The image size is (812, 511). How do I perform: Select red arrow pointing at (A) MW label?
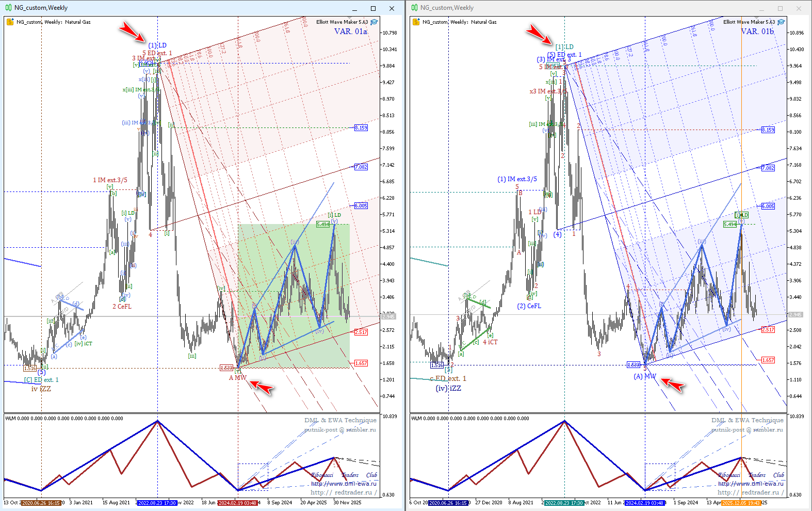(672, 385)
